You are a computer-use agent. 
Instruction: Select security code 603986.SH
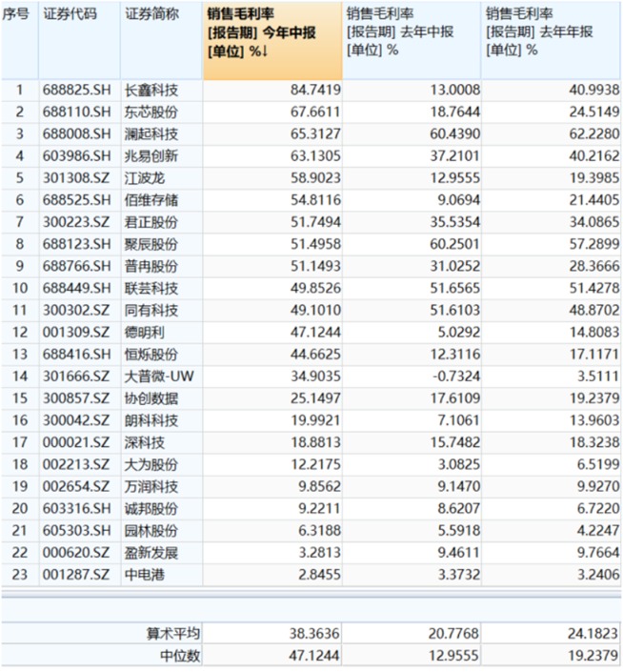pos(76,156)
